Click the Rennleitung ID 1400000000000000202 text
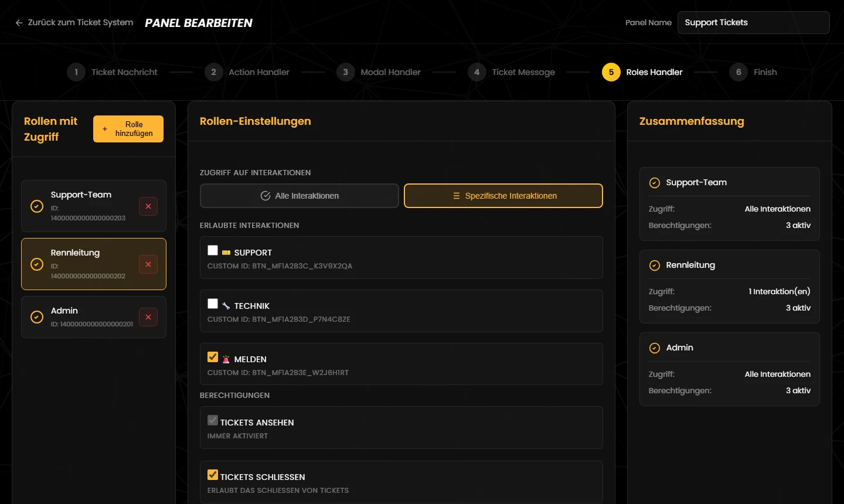 click(x=88, y=271)
